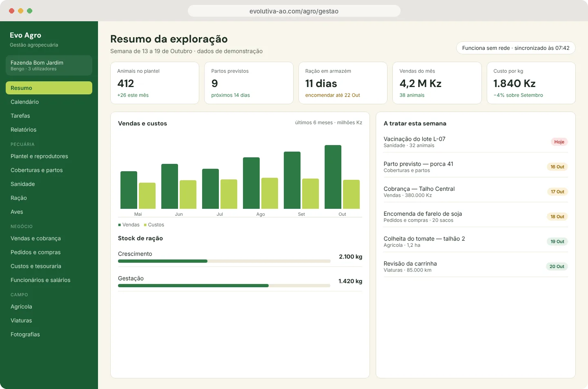Click the Custos legend color swatch

point(145,225)
